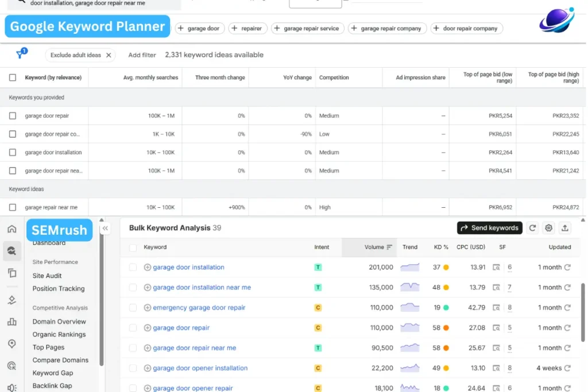This screenshot has width=588, height=392.
Task: Refresh the Bulk Keyword Analysis list
Action: coord(532,228)
